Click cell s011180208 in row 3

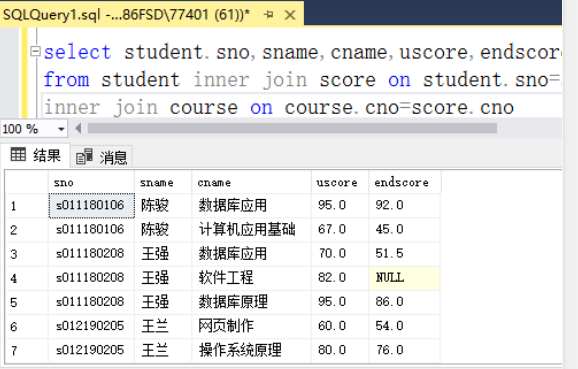click(91, 254)
